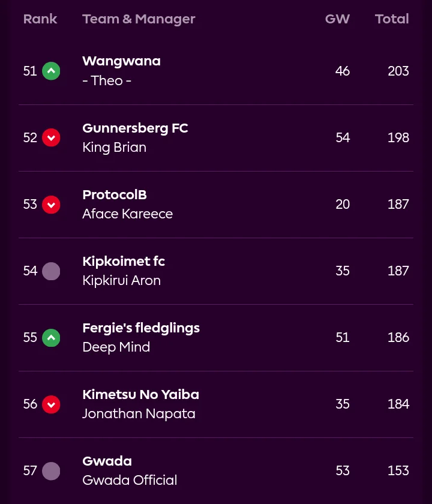Click manager name King Brian
The width and height of the screenshot is (432, 504).
tap(114, 148)
